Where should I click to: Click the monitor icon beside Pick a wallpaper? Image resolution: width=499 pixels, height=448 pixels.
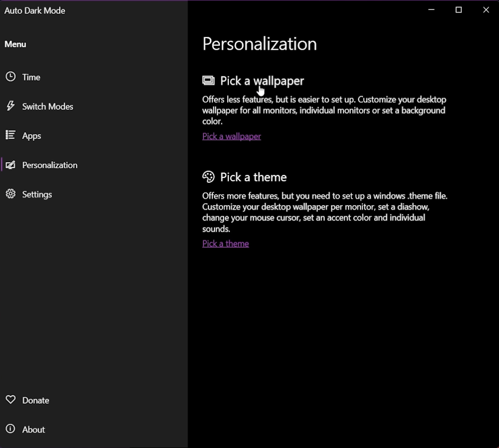click(x=208, y=79)
